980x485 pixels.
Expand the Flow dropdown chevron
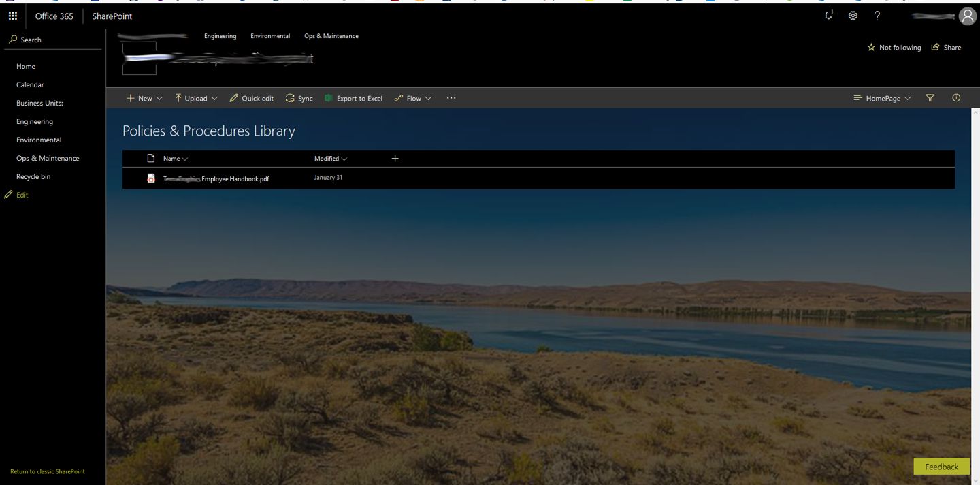[x=429, y=99]
